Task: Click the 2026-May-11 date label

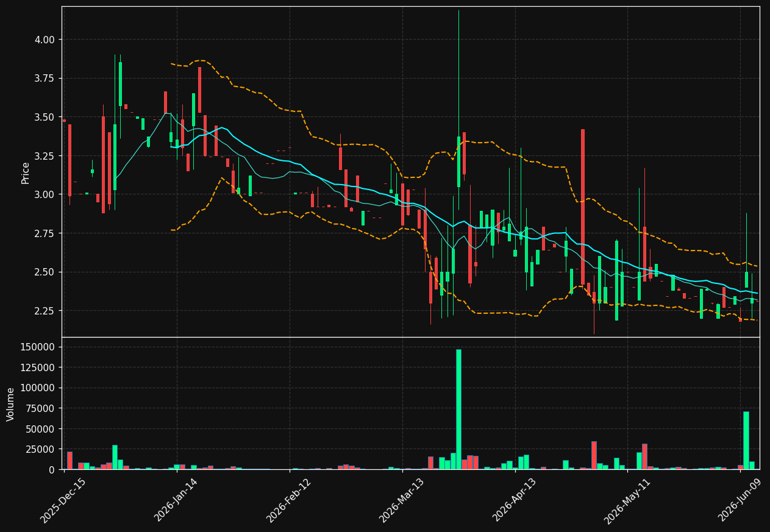Action: [627, 500]
